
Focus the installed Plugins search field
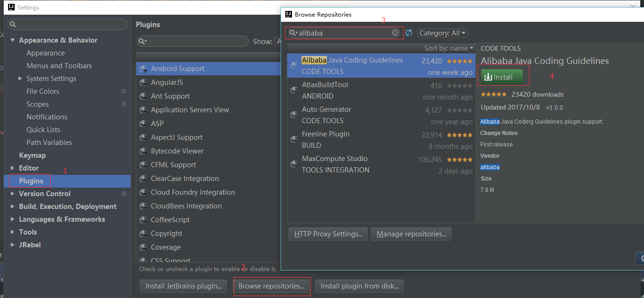tap(193, 42)
